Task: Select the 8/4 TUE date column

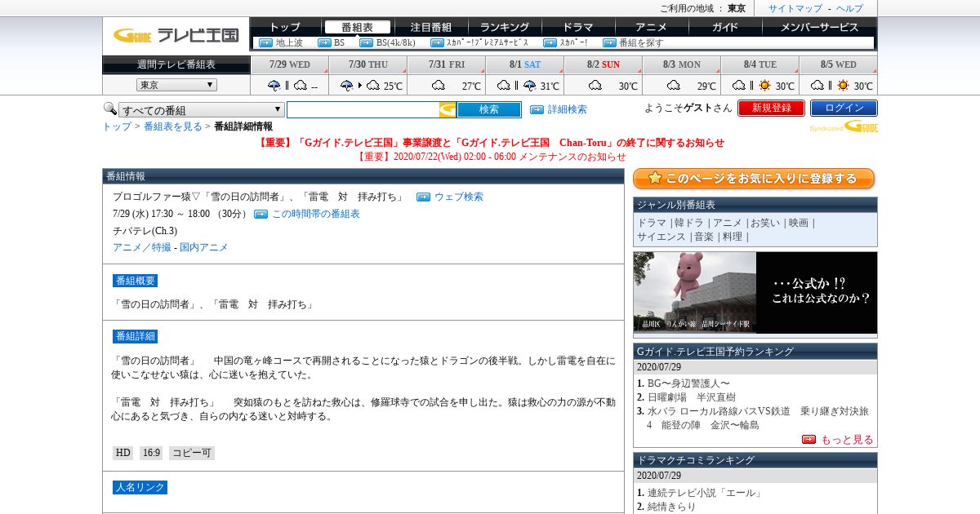Action: [x=760, y=64]
